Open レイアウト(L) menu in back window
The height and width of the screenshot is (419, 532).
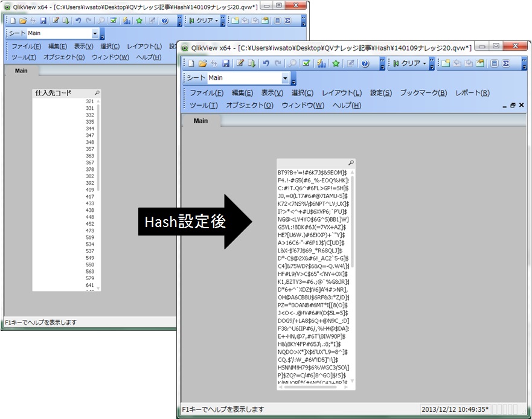pos(144,46)
